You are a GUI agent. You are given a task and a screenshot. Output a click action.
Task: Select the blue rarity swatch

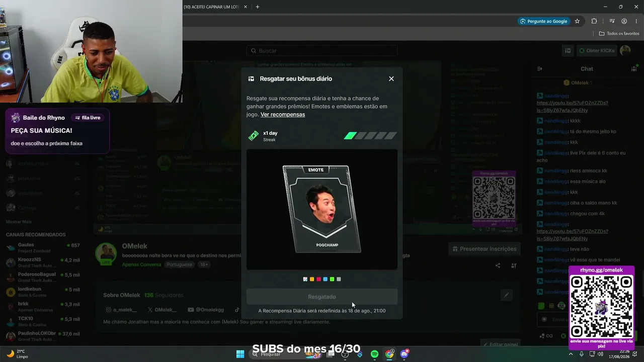click(325, 279)
